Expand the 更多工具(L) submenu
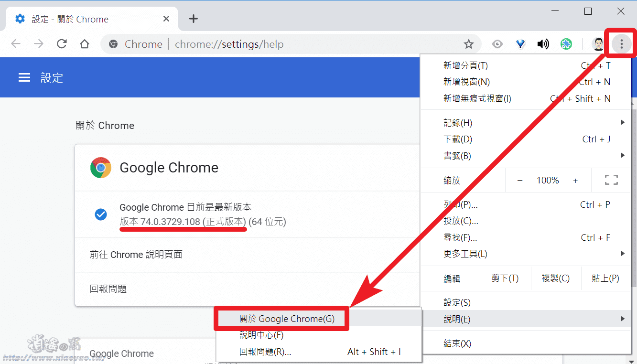Viewport: 637px width, 364px height. click(x=526, y=254)
